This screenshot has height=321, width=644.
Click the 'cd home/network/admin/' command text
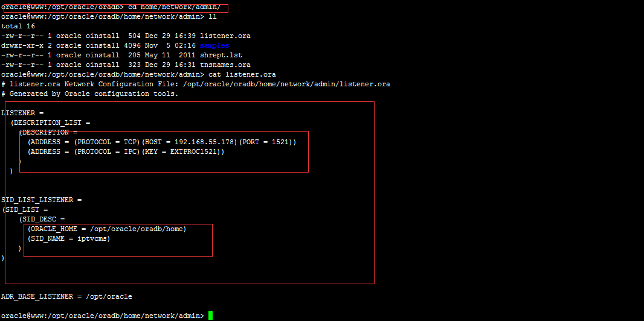[x=174, y=7]
